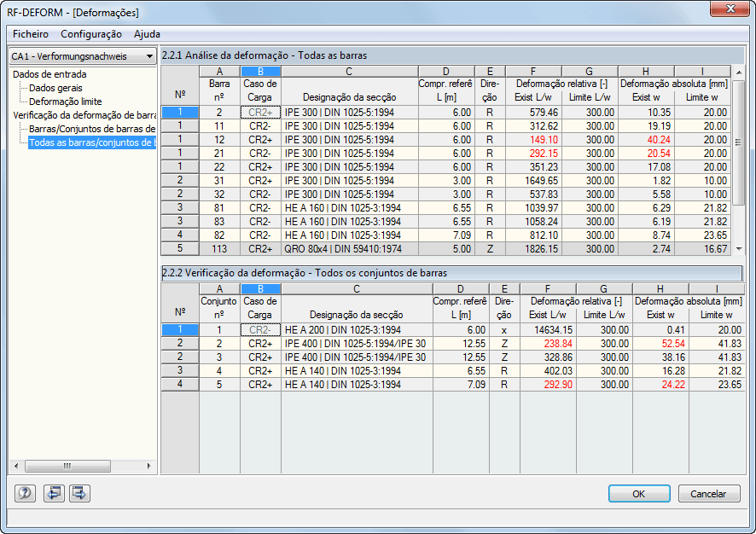Click red value 238.84 for conjunto 2
The height and width of the screenshot is (534, 756).
point(548,344)
